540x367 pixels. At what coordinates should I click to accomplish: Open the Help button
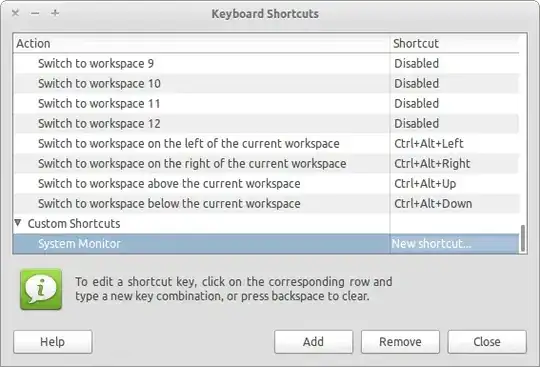coord(53,342)
